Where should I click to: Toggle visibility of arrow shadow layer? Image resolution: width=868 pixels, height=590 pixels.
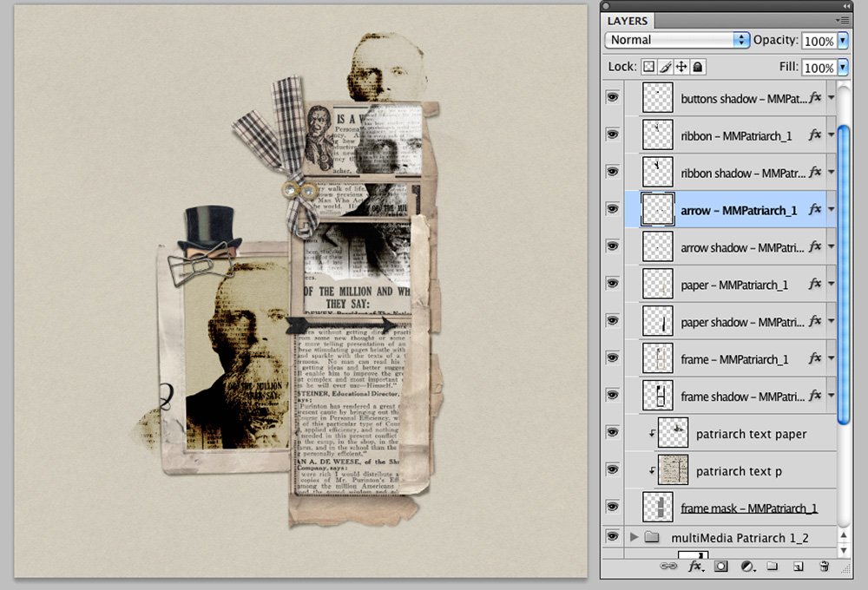coord(612,246)
